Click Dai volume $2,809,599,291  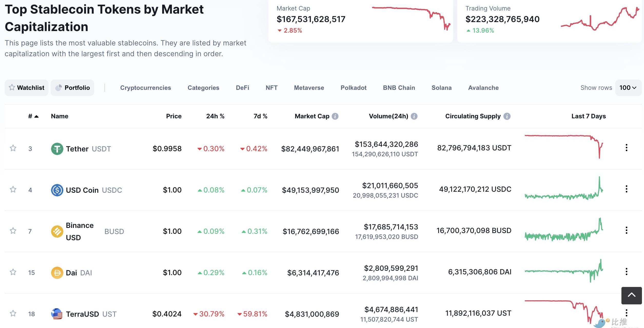[x=391, y=268]
